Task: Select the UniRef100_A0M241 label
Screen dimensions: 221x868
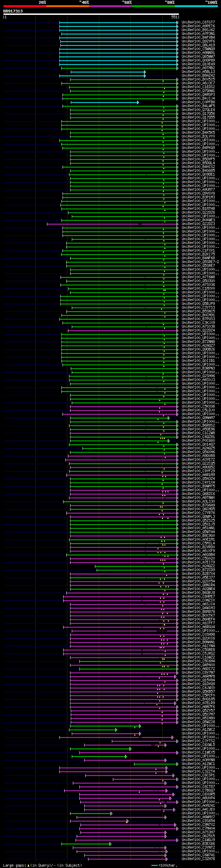Action: (x=198, y=806)
